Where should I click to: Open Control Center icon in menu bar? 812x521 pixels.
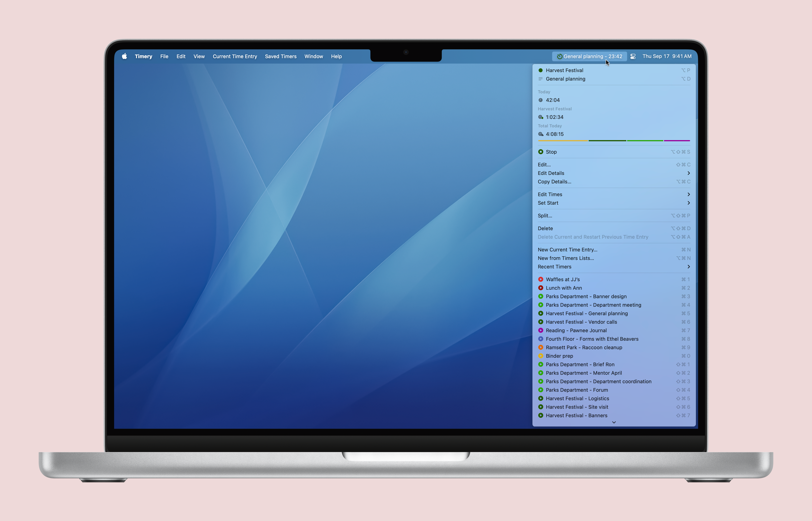633,56
